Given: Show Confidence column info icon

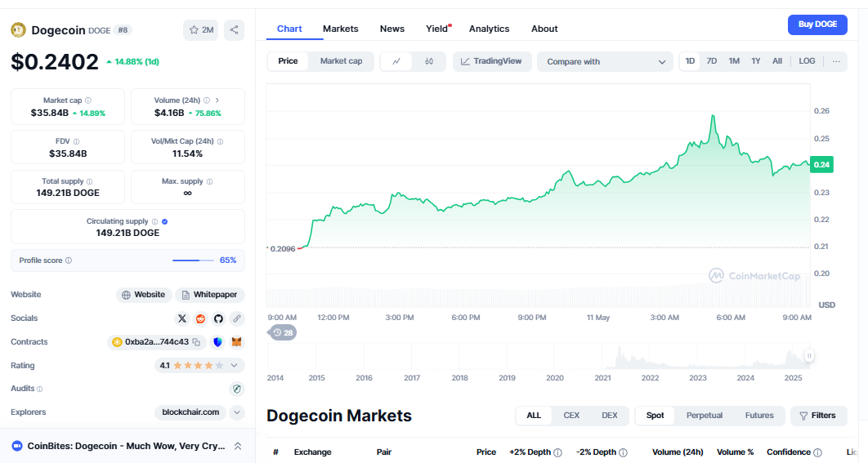Looking at the screenshot, I should point(817,452).
